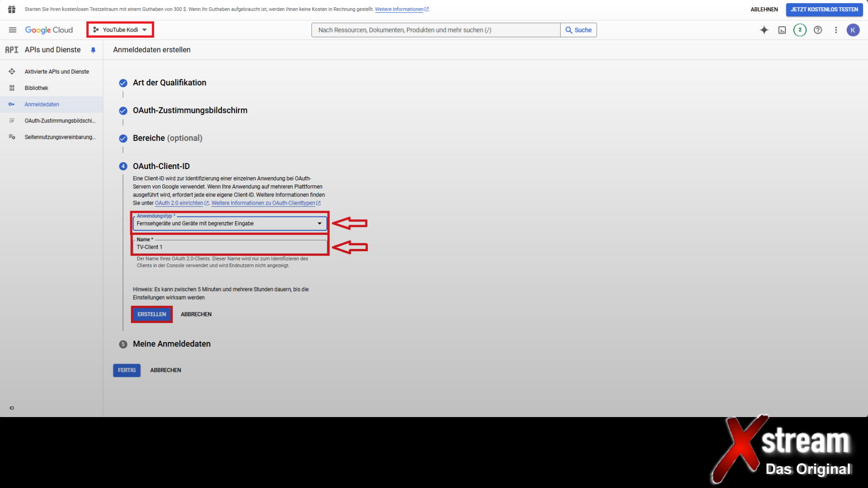This screenshot has height=488, width=868.
Task: Click the user account avatar K
Action: pos(853,30)
